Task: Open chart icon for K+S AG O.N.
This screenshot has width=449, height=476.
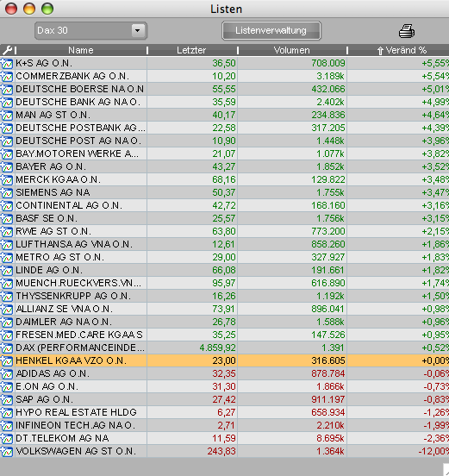Action: click(7, 63)
